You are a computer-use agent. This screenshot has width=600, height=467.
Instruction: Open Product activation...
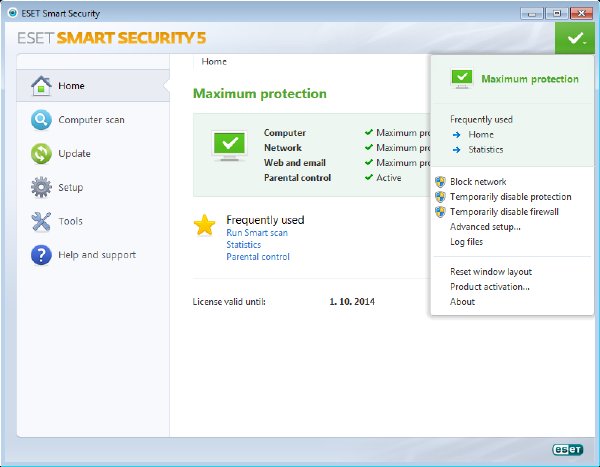[490, 286]
